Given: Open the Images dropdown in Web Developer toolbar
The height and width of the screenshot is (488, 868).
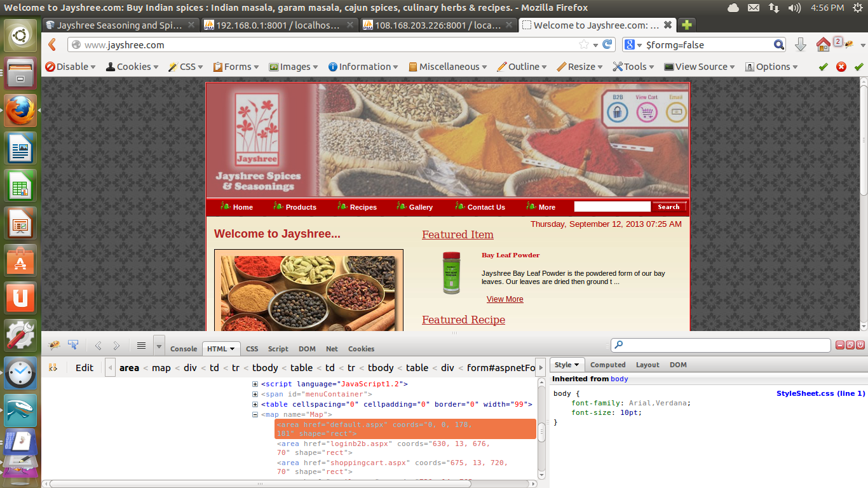Looking at the screenshot, I should (294, 67).
